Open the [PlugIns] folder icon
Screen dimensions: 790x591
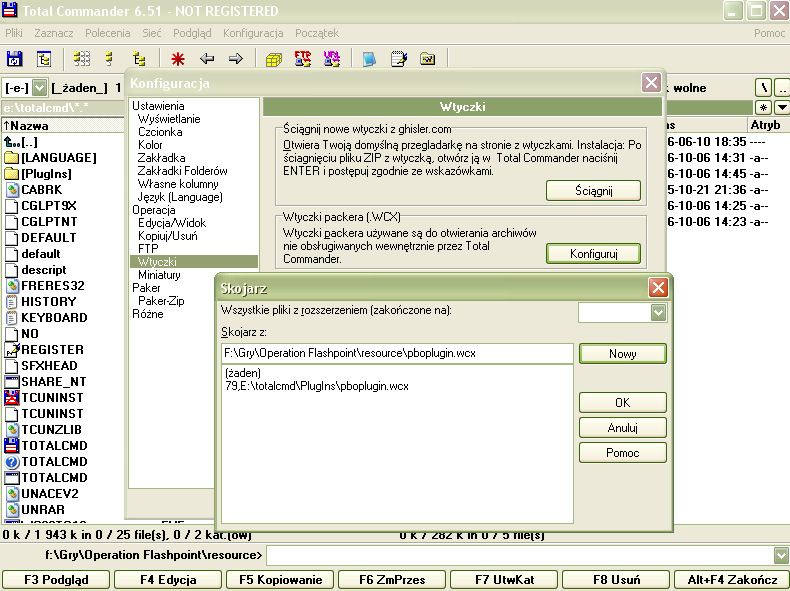pyautogui.click(x=12, y=174)
